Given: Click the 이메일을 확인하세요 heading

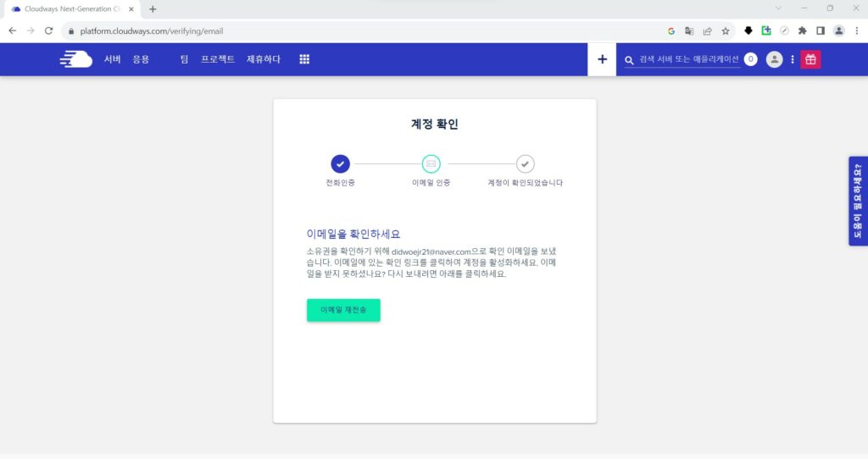Looking at the screenshot, I should point(353,234).
